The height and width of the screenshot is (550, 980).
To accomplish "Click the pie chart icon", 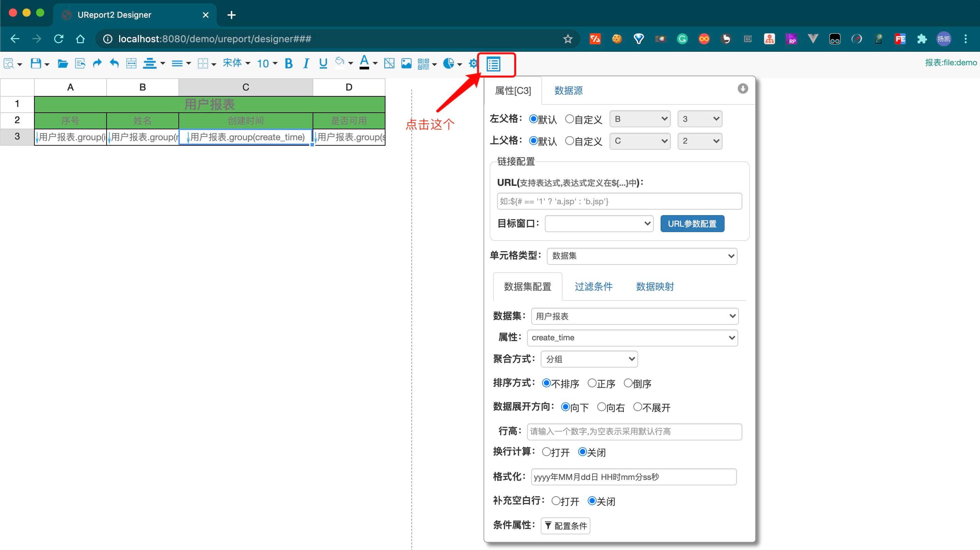I will [448, 63].
